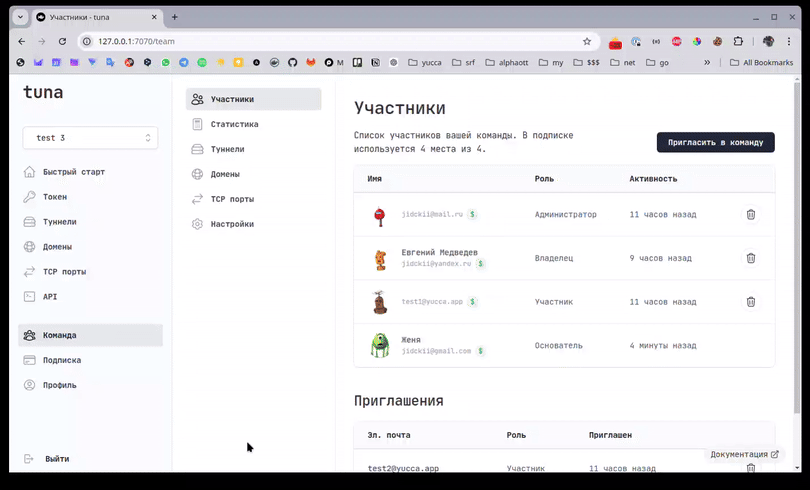Open Статистика section in team menu

(x=234, y=124)
